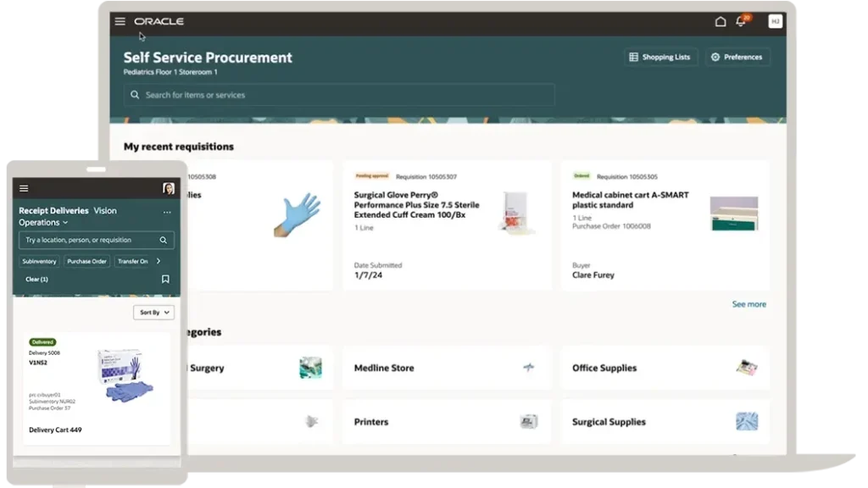Show more filter chips with right chevron
This screenshot has height=488, width=868.
tap(159, 261)
